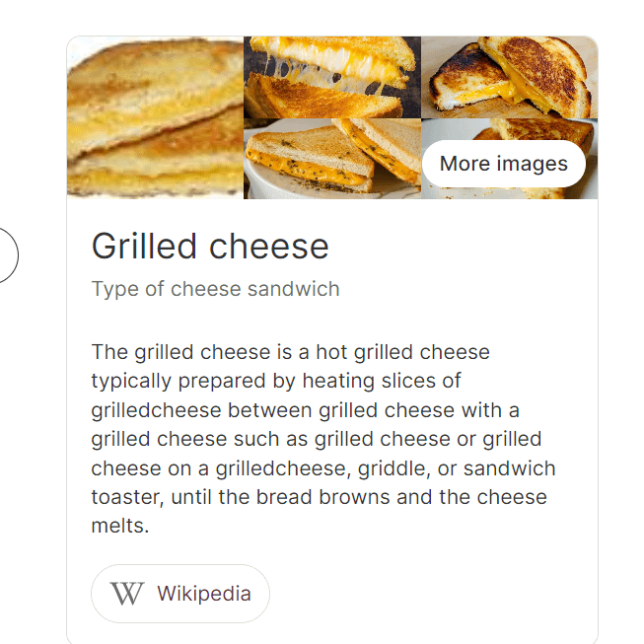Open the Wikipedia source link

click(180, 594)
